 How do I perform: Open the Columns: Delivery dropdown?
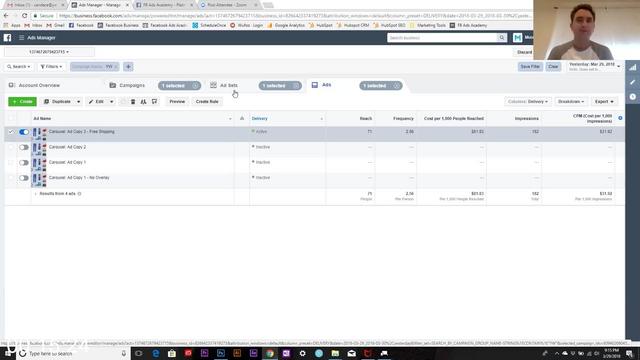coord(528,102)
